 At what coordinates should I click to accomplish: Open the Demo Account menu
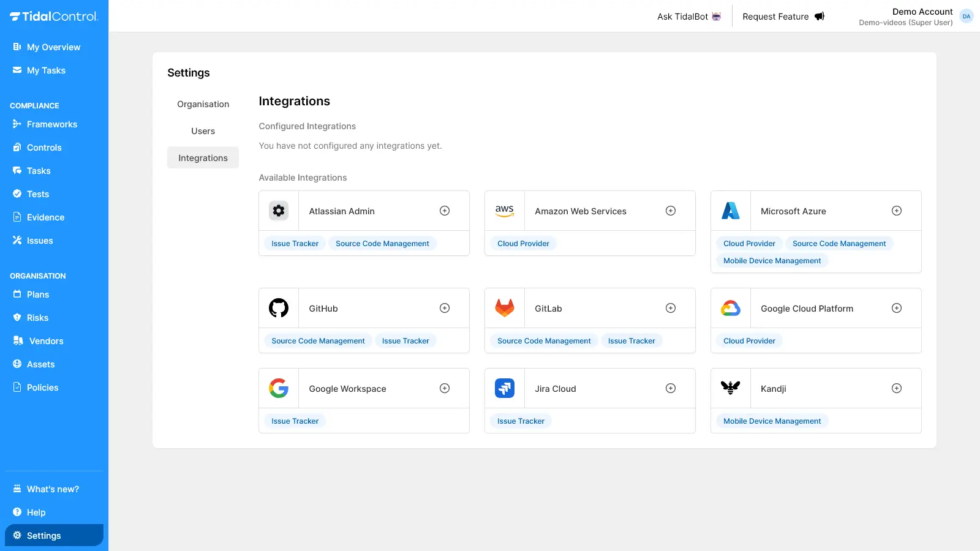coord(906,17)
